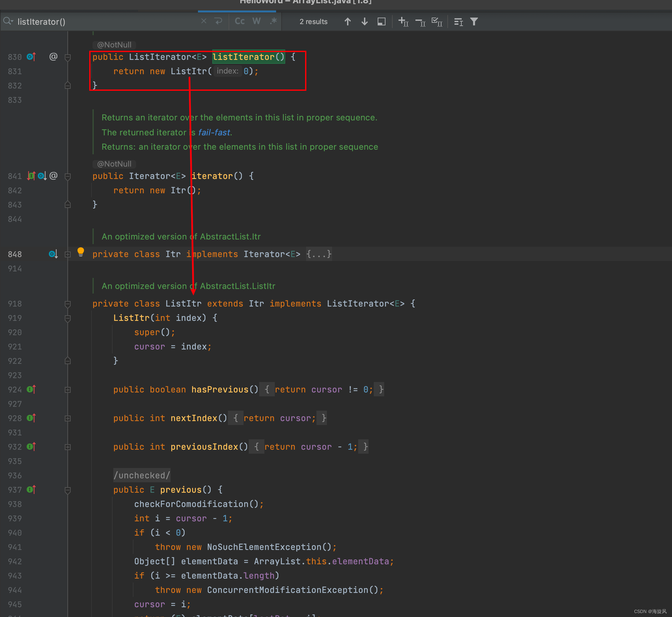Click fold end marker at line 843

click(67, 205)
